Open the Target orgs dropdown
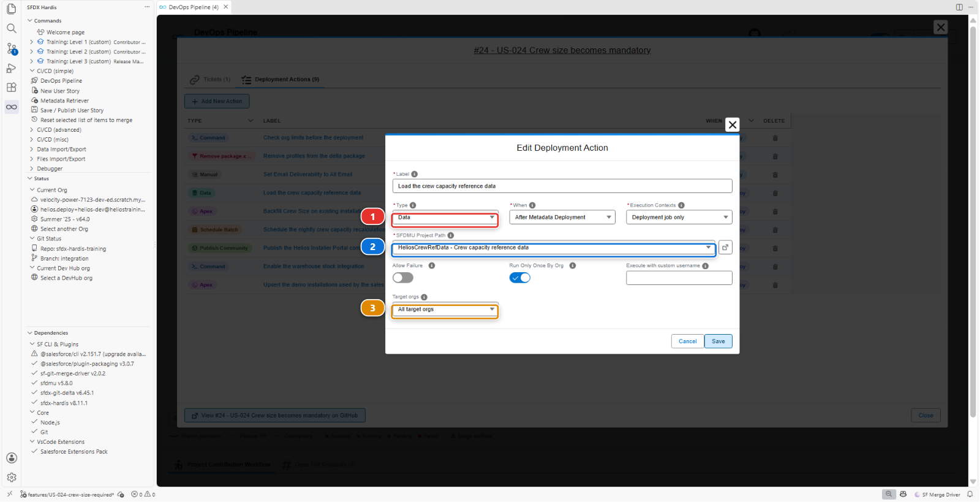The image size is (980, 502). point(445,310)
